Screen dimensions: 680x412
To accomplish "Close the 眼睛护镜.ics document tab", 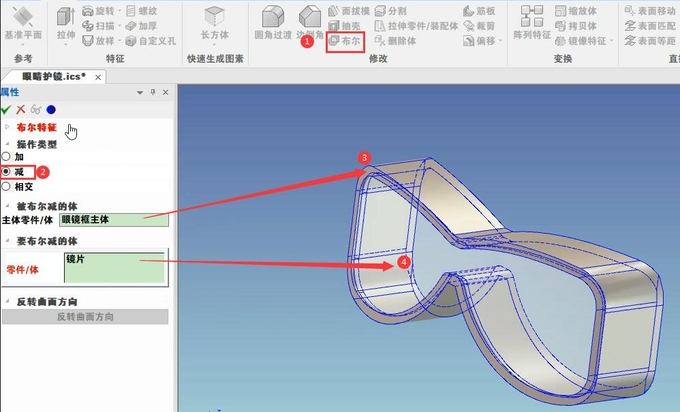I will coord(98,77).
